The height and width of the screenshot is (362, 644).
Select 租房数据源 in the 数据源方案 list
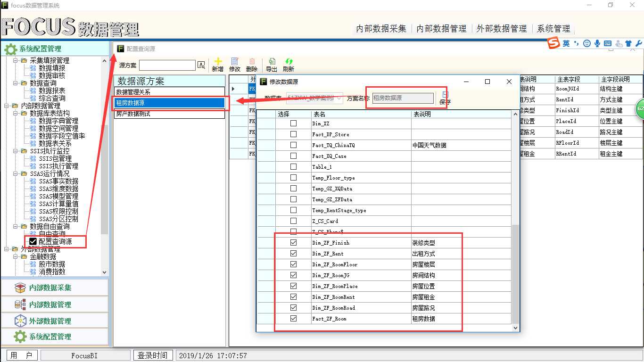pos(169,103)
